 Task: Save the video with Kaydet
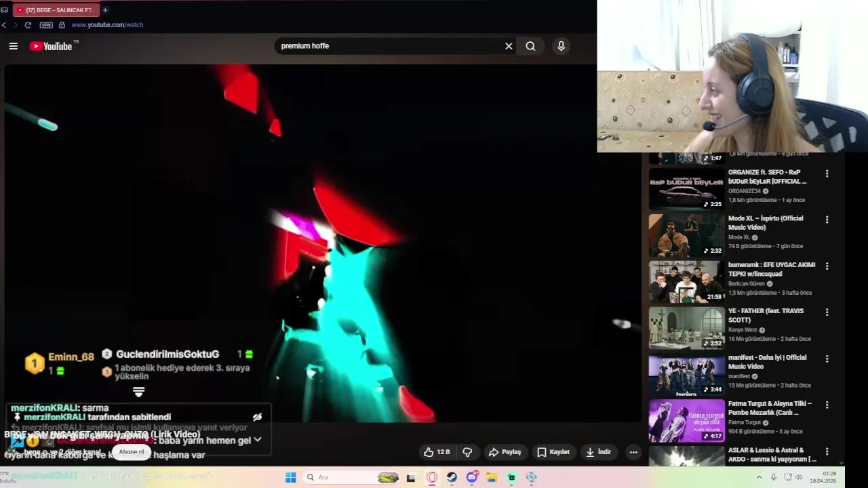point(553,452)
